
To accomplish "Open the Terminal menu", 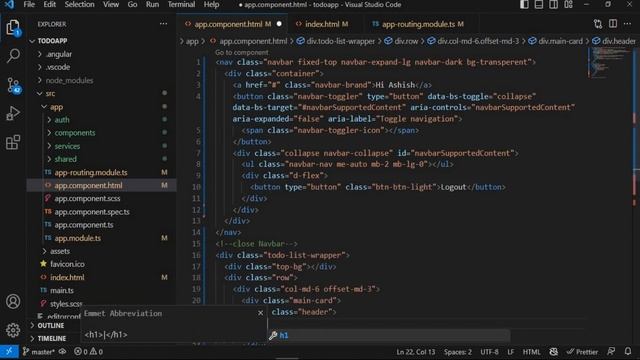I will point(181,4).
